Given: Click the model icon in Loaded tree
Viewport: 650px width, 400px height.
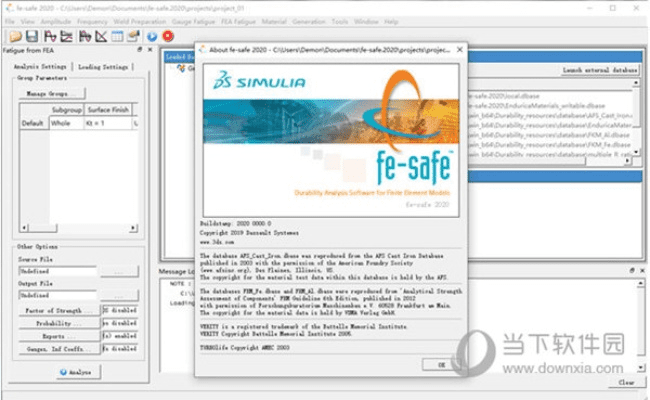Looking at the screenshot, I should [180, 70].
